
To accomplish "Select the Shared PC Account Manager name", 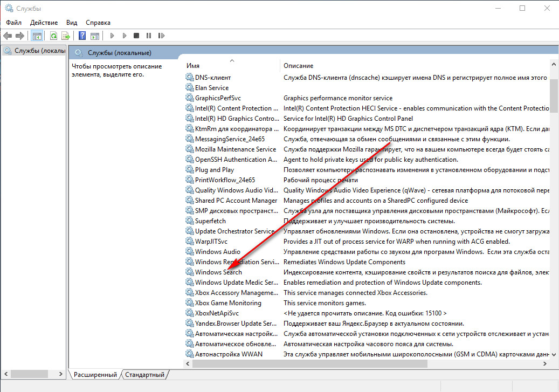I will point(236,201).
